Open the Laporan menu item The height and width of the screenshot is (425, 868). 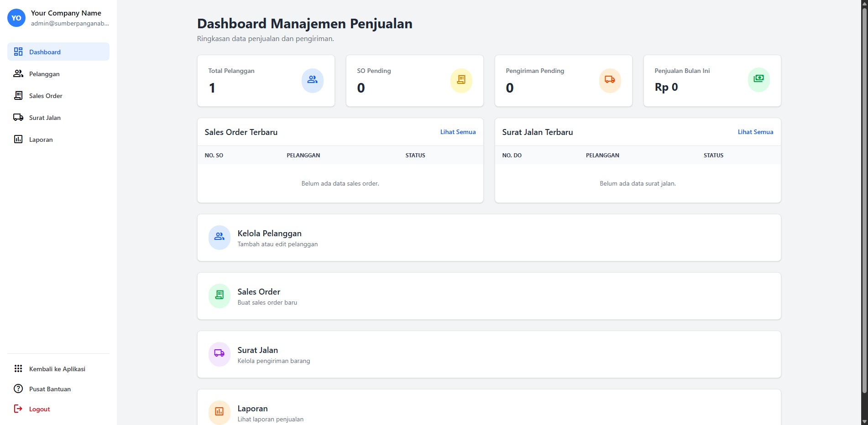[41, 139]
